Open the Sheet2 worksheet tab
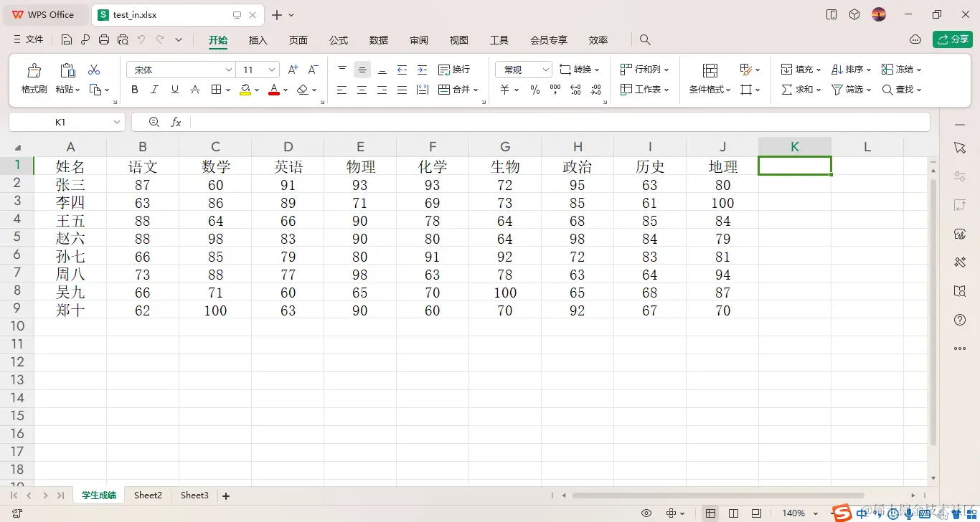 148,495
